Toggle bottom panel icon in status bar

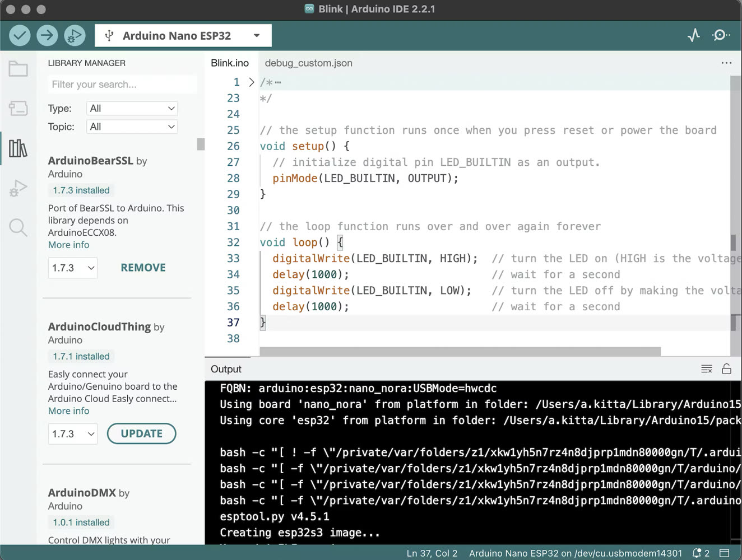724,553
